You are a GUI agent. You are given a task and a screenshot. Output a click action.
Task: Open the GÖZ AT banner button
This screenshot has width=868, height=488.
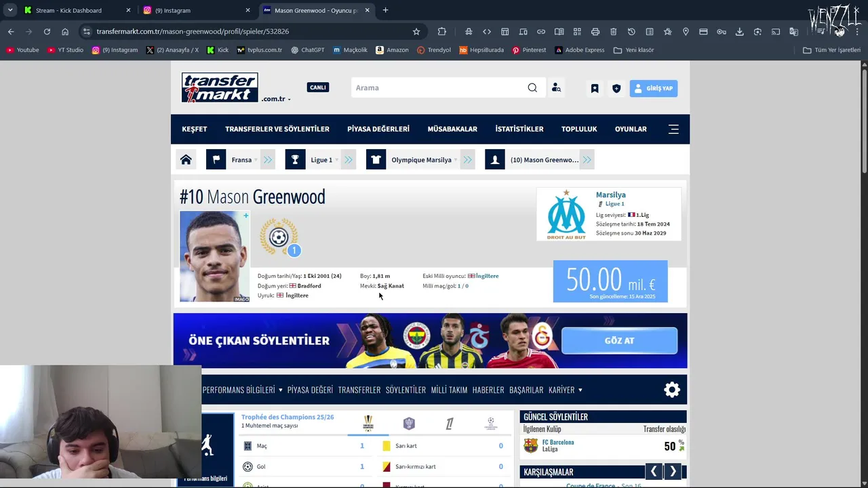tap(619, 341)
